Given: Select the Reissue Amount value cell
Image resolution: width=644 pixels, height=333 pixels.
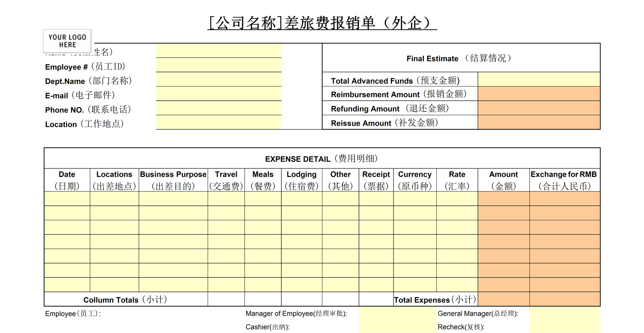Looking at the screenshot, I should click(x=539, y=122).
